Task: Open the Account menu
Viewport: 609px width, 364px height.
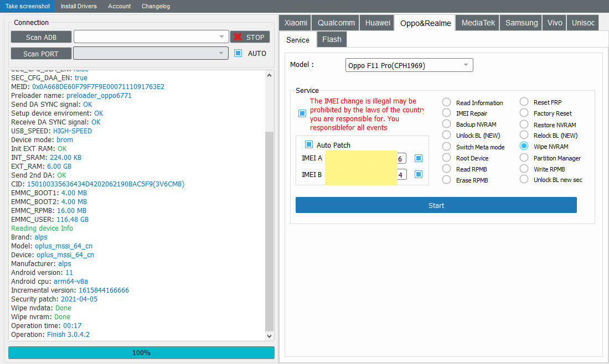Action: coord(119,6)
